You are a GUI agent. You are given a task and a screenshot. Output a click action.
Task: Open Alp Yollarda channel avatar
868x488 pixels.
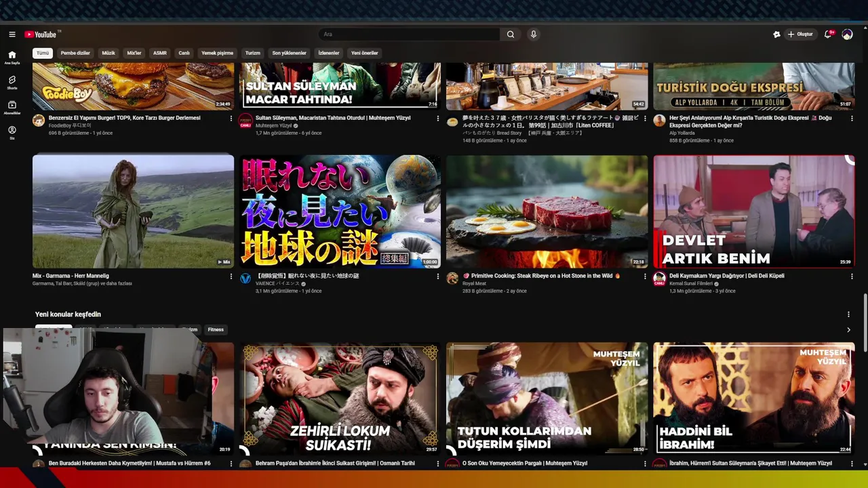click(659, 120)
